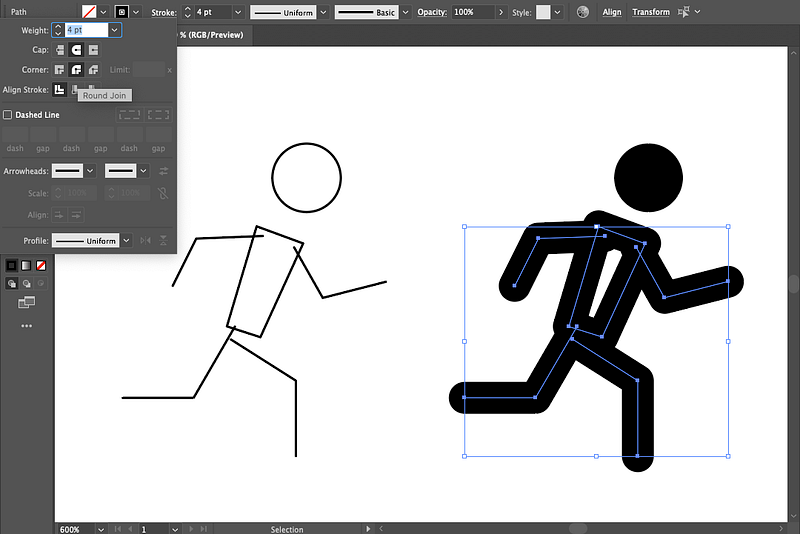Select the Butt Cap option
Image resolution: width=800 pixels, height=534 pixels.
pos(60,50)
